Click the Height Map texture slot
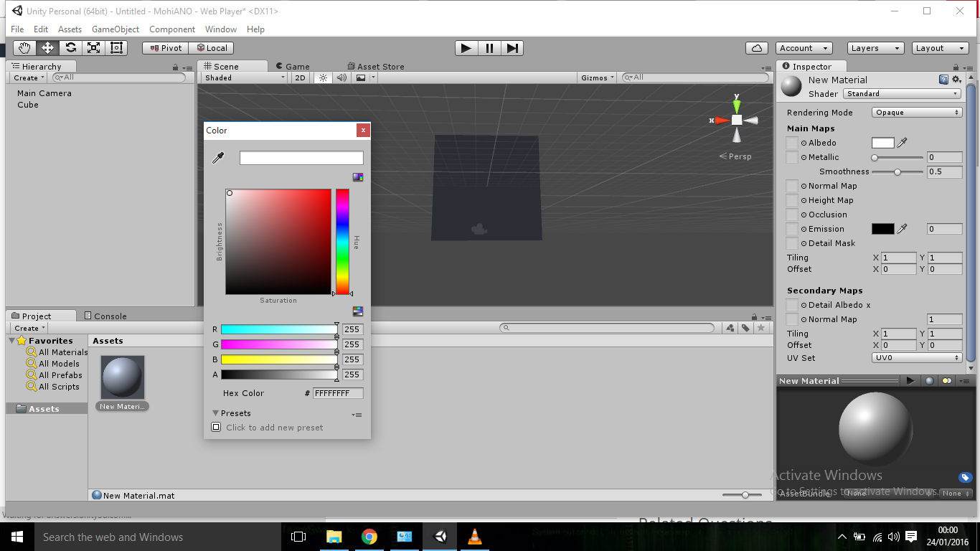 (x=792, y=200)
